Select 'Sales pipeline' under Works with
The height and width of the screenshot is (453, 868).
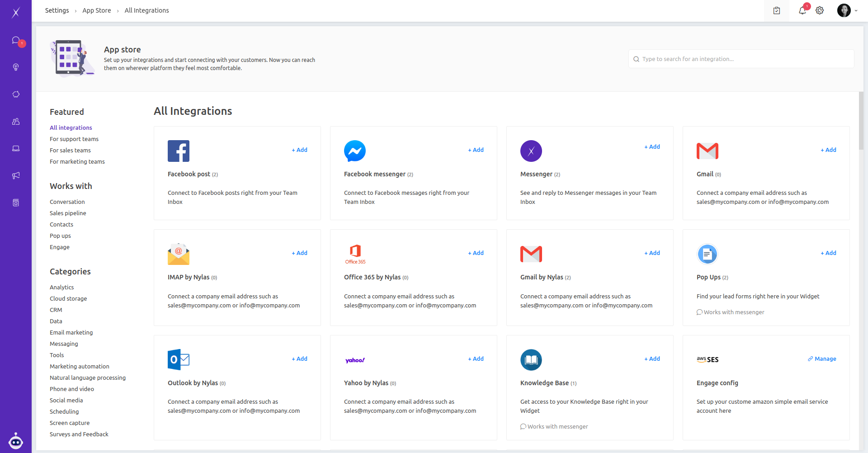click(x=68, y=213)
